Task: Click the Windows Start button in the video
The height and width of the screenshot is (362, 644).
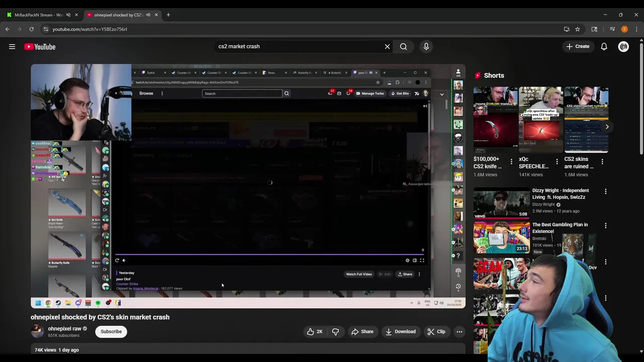Action: pos(38,303)
